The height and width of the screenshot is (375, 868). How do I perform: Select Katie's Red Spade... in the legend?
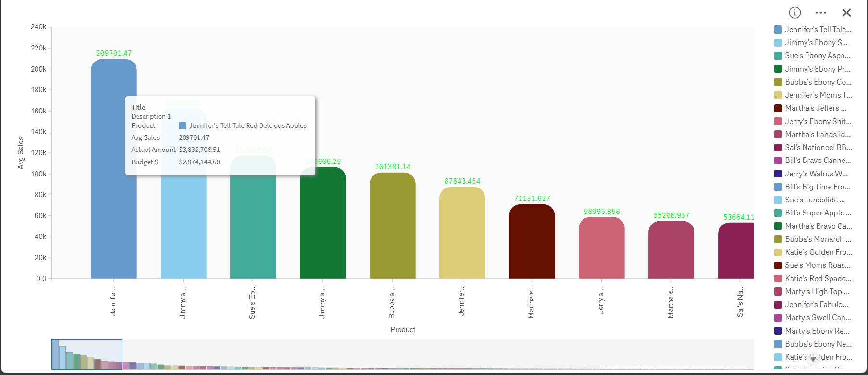pos(818,278)
